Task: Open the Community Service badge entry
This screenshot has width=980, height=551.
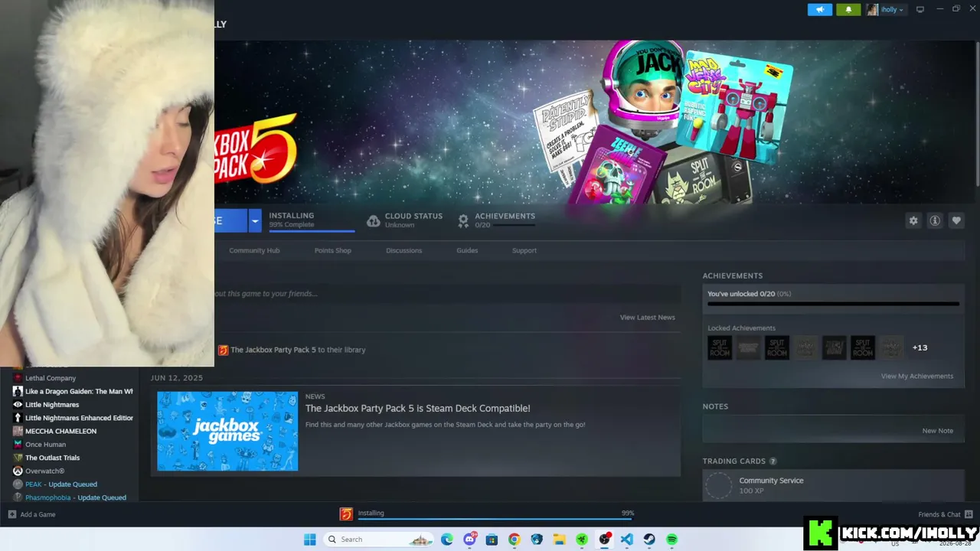Action: [x=833, y=485]
